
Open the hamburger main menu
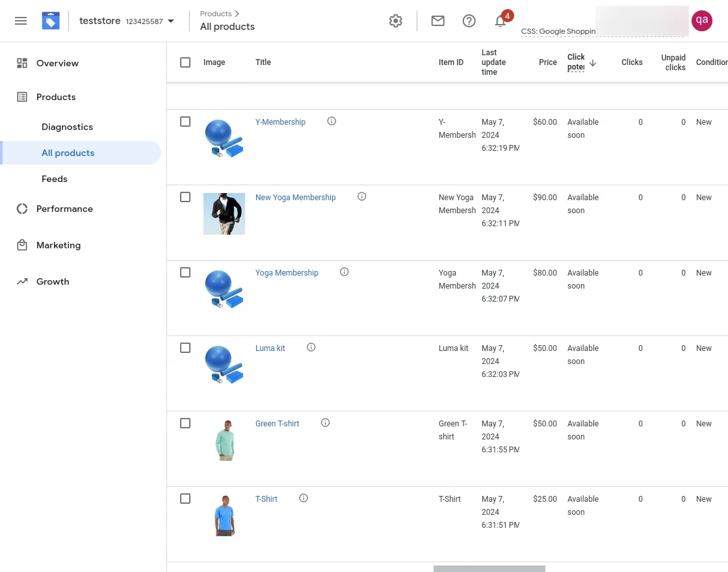tap(21, 21)
